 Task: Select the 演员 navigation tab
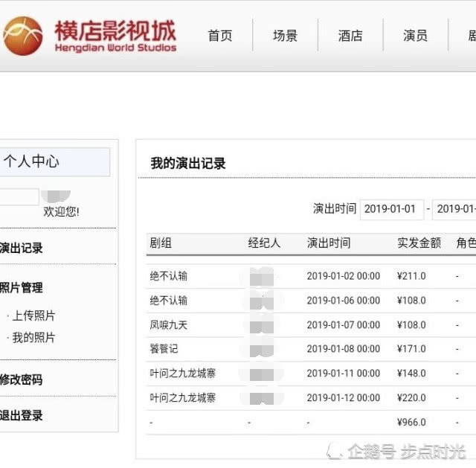coord(415,36)
